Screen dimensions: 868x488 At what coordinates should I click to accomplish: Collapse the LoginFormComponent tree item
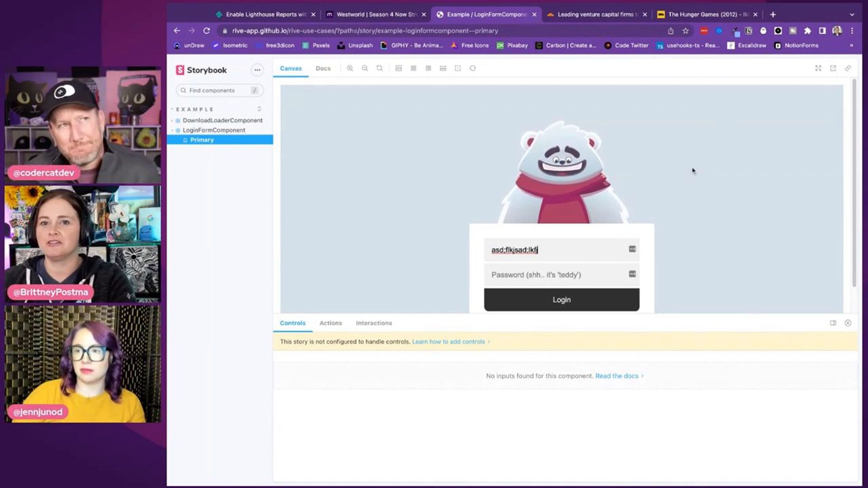click(213, 130)
